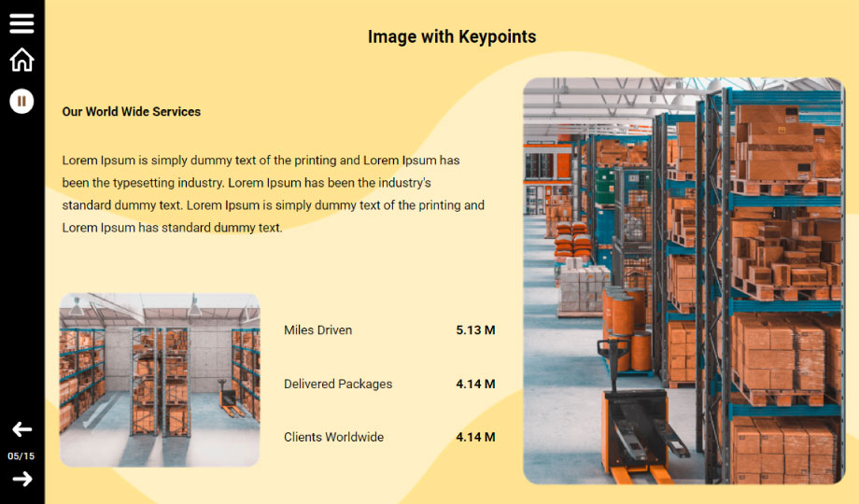Click the 5.13 M value

pos(475,330)
